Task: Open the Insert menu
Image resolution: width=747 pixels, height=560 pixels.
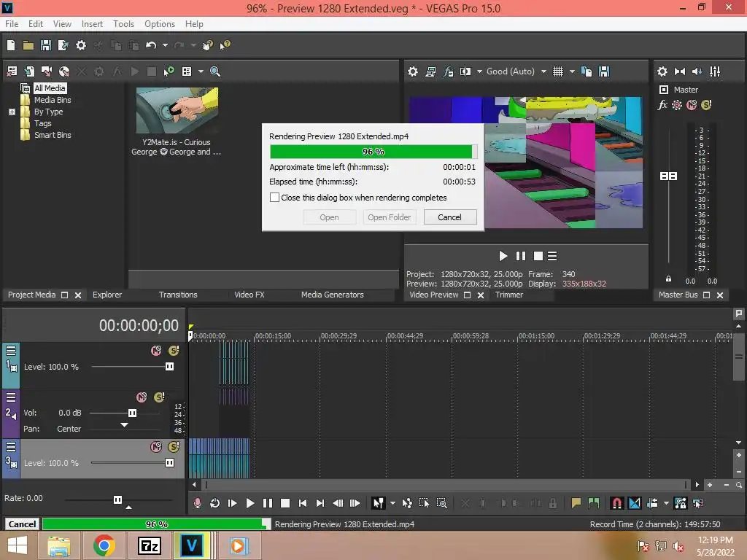Action: tap(92, 24)
